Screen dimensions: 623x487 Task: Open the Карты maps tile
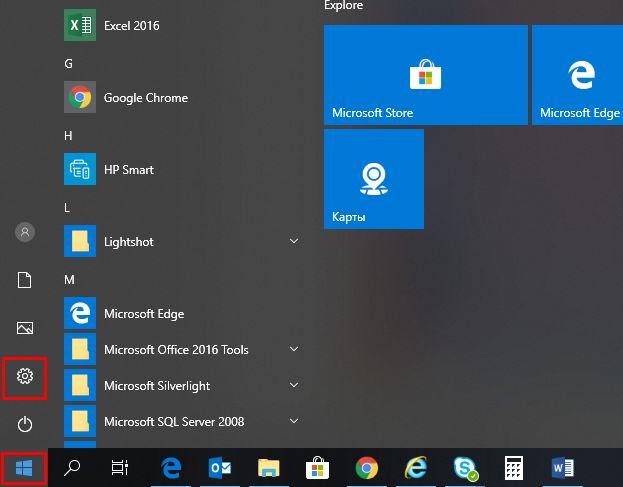(x=374, y=179)
